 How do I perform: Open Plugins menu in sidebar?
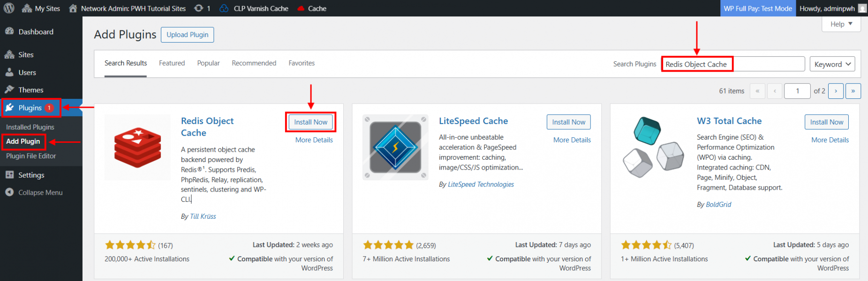[31, 108]
